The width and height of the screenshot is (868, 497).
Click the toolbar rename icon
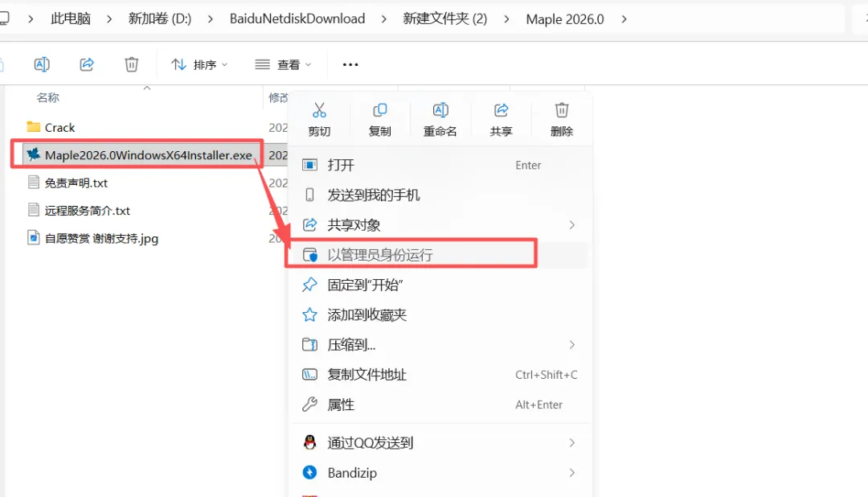click(x=42, y=64)
